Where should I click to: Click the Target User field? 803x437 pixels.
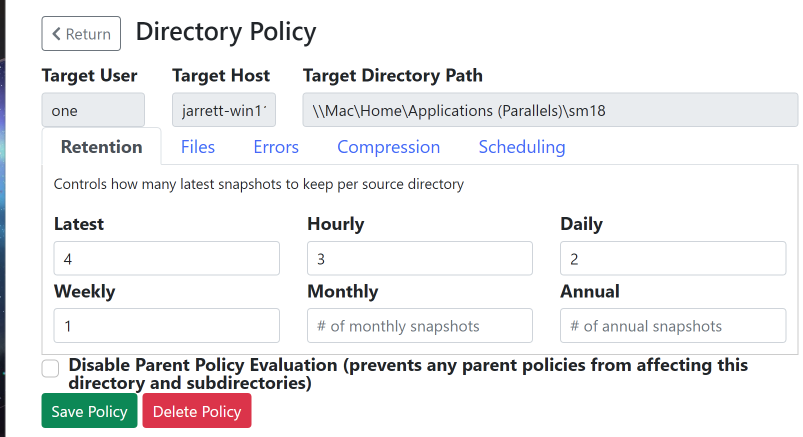click(x=93, y=110)
